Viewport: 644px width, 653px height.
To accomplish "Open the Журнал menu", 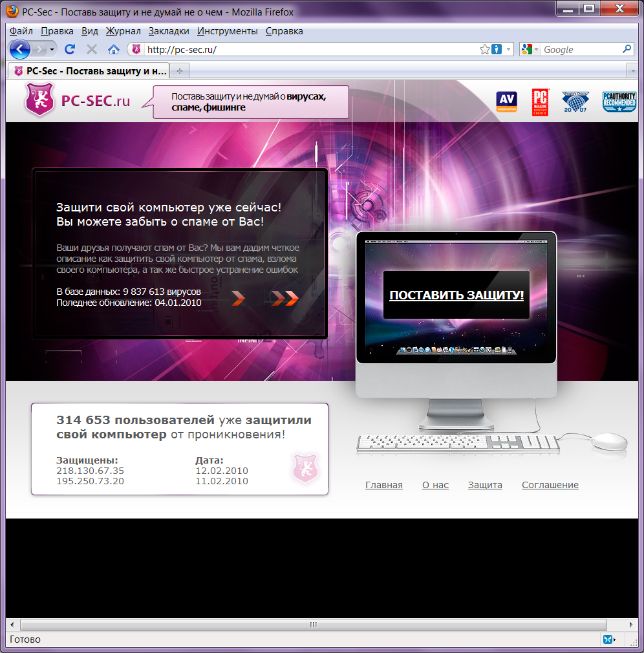I will coord(123,31).
